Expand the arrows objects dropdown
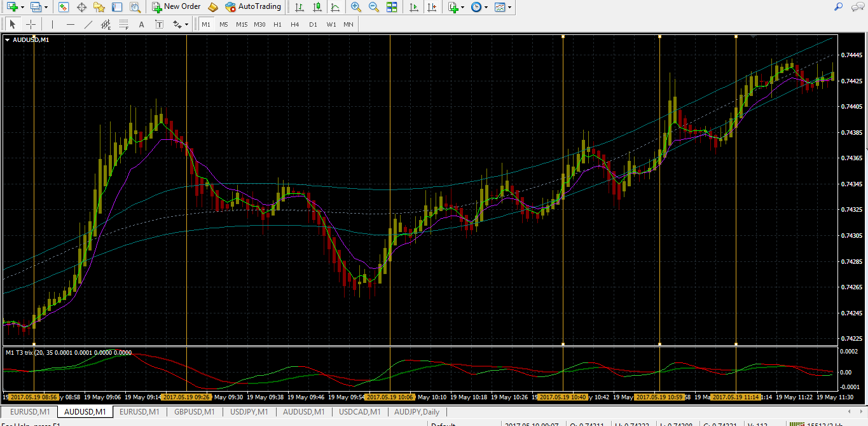 tap(187, 25)
